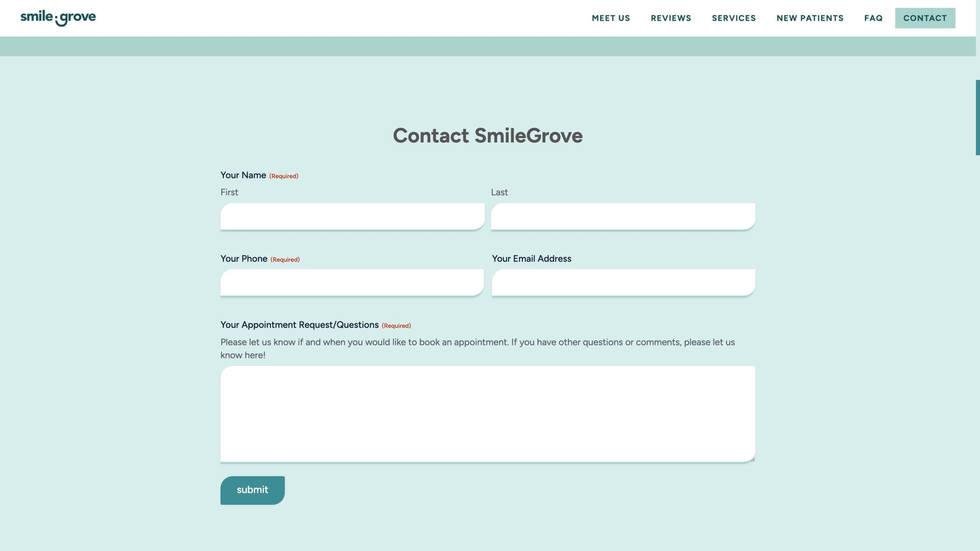Screen dimensions: 980x551
Task: Click the FAQ navigation icon
Action: click(874, 18)
